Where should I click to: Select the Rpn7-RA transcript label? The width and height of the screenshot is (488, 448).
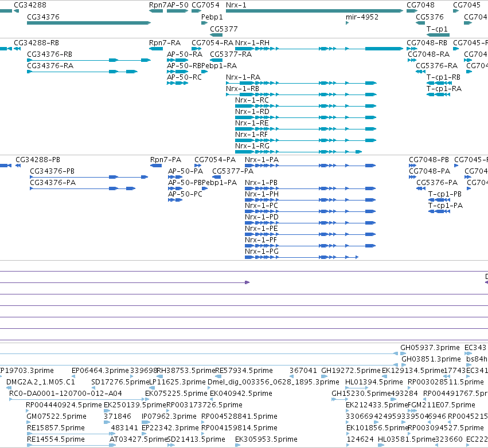click(x=165, y=43)
